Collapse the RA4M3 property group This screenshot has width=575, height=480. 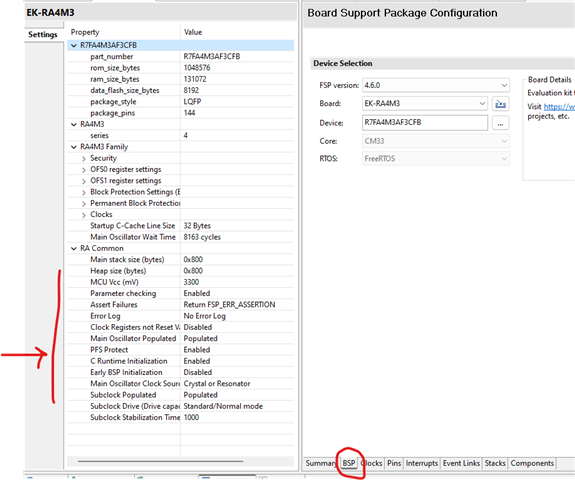[x=74, y=124]
